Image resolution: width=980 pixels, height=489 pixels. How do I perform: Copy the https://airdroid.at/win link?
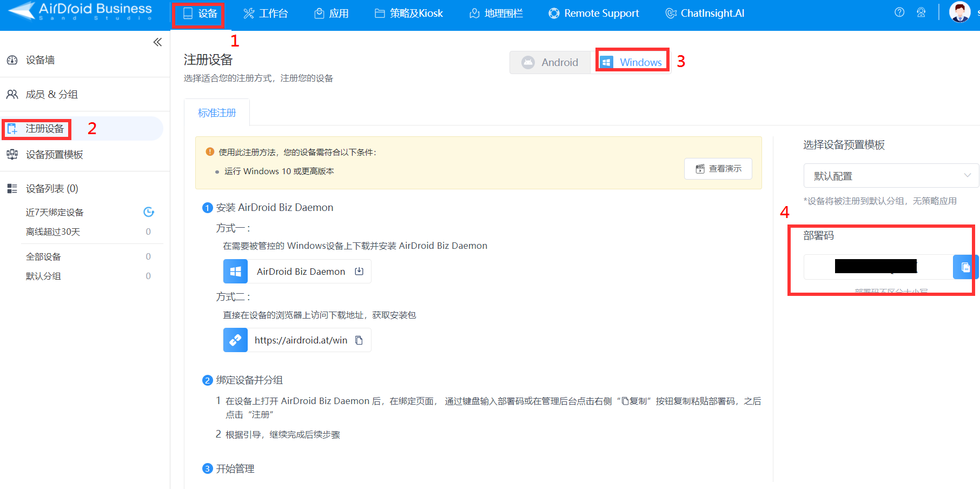[x=359, y=340]
